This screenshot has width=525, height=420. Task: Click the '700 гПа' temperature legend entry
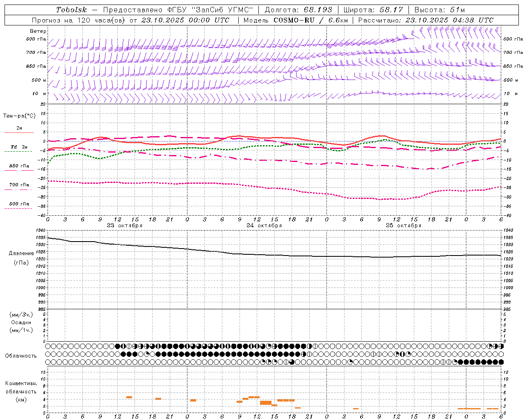19,185
